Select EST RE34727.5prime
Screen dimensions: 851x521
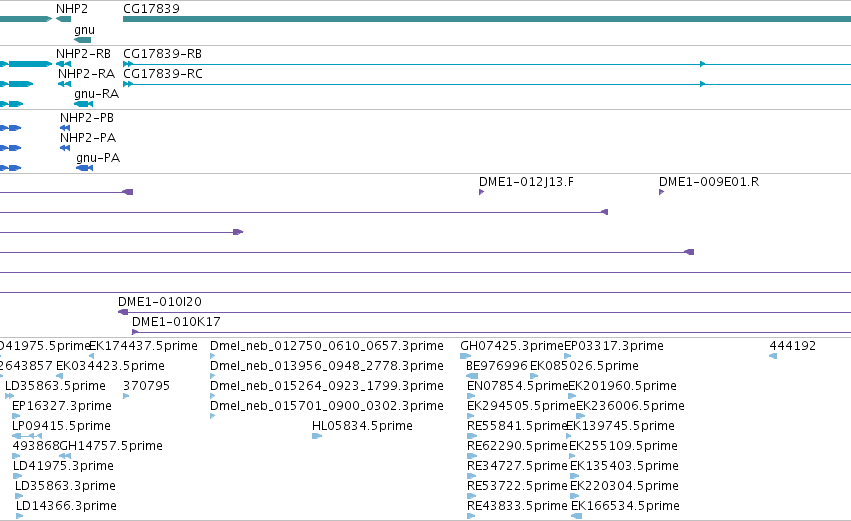point(517,466)
